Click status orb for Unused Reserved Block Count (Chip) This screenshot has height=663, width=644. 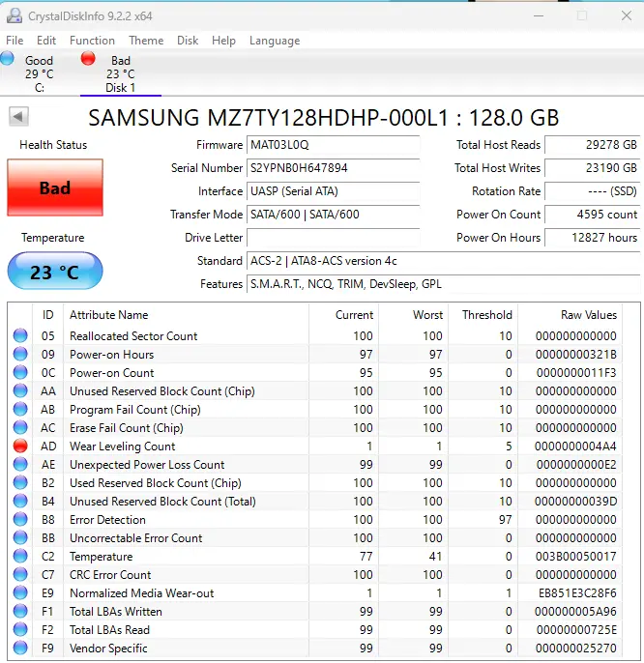20,390
